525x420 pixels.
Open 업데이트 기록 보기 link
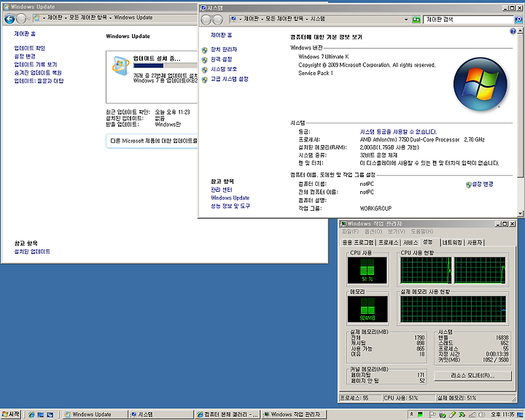pos(36,65)
